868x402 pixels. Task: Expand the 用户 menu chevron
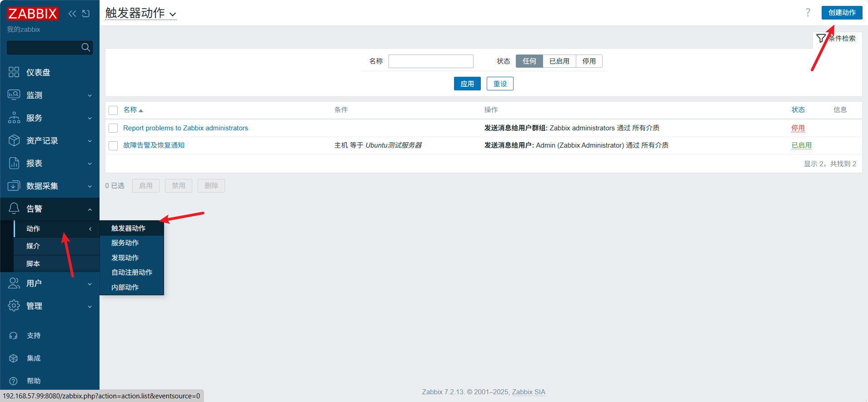pos(90,283)
